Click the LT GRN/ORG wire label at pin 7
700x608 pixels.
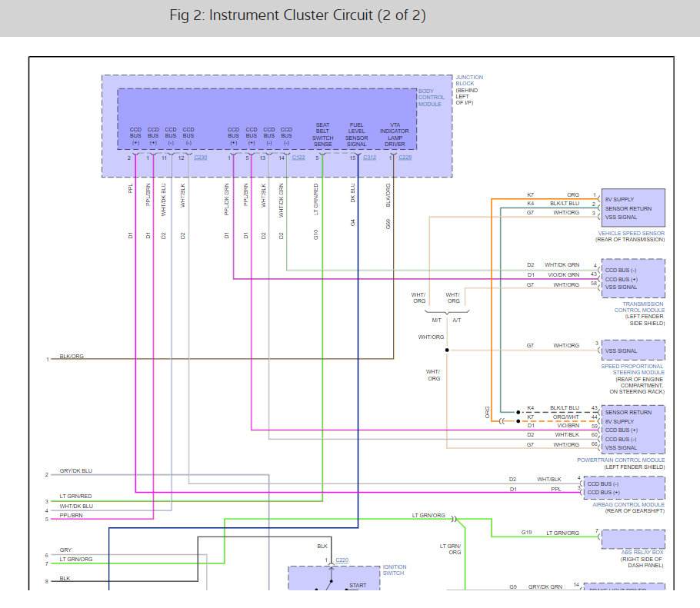pyautogui.click(x=76, y=559)
